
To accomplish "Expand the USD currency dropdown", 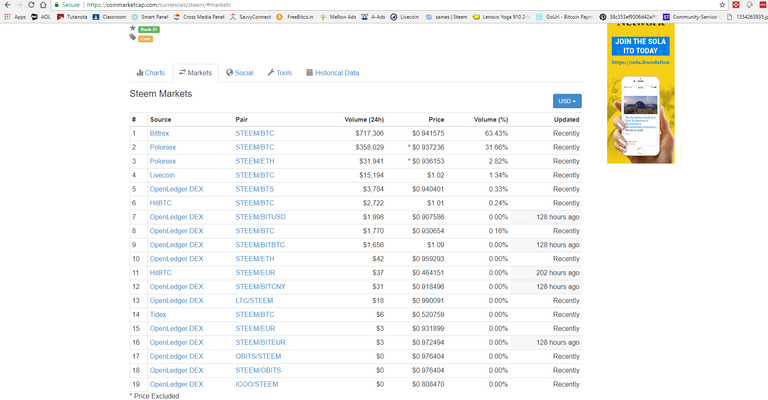I will [566, 101].
